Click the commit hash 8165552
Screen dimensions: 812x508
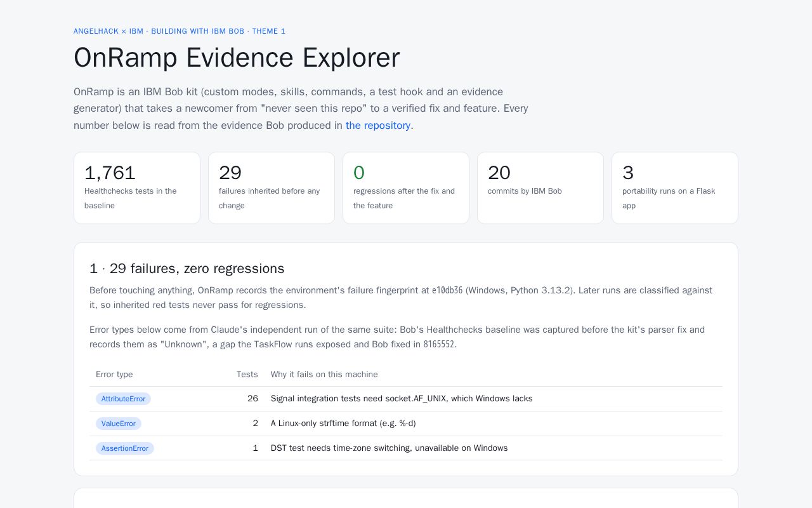point(439,345)
